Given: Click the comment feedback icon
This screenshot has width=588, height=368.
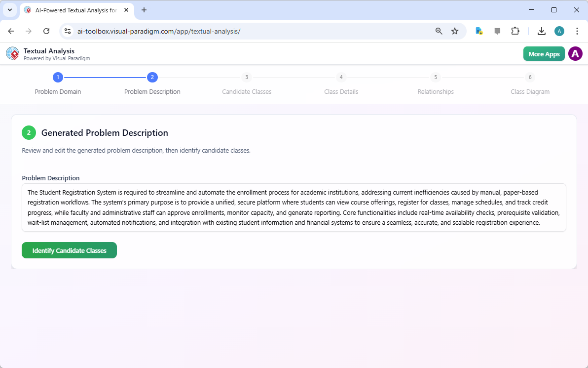Looking at the screenshot, I should pos(497,31).
